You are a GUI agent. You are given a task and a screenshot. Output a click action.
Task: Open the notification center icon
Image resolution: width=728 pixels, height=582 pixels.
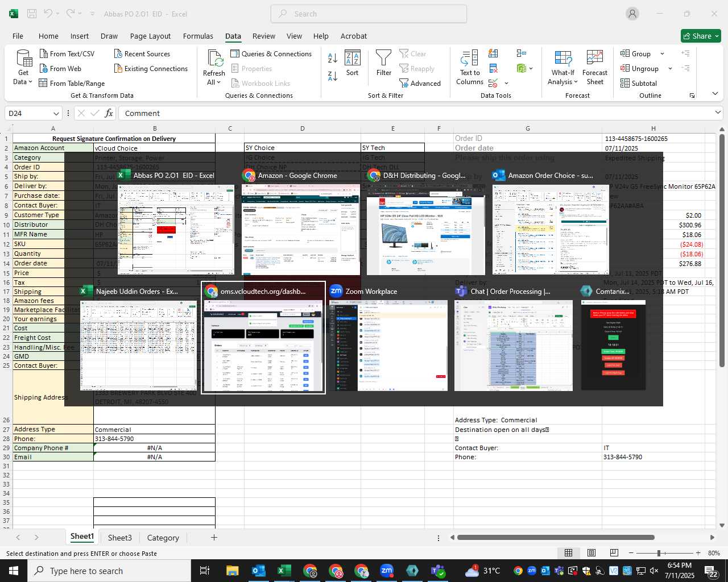click(x=712, y=571)
